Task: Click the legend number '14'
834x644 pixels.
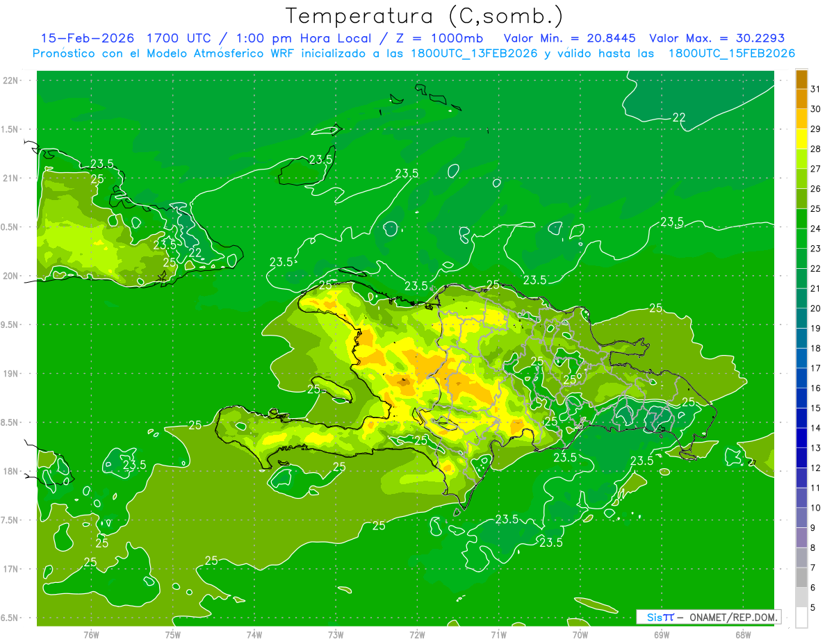Action: 816,429
